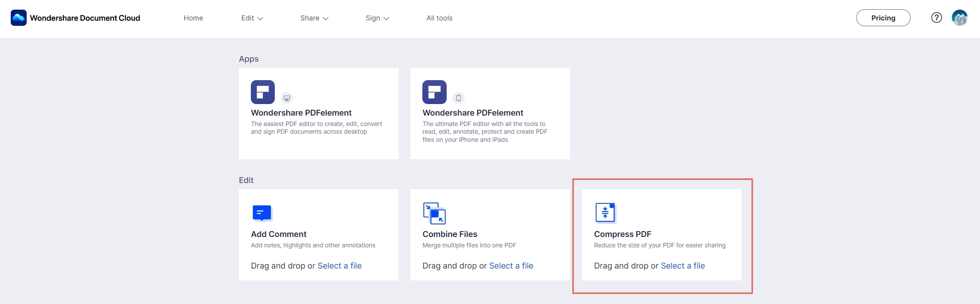
Task: Click the mobile PDFelement app icon
Action: (434, 92)
